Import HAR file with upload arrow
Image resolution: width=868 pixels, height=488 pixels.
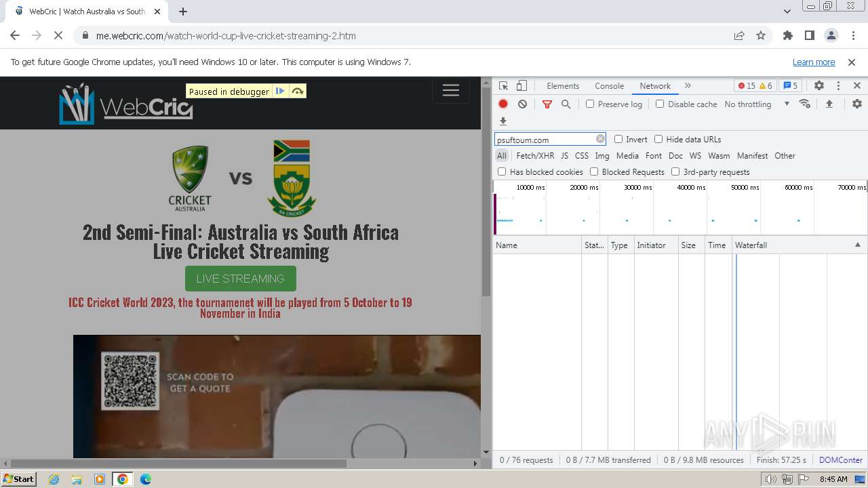(829, 104)
